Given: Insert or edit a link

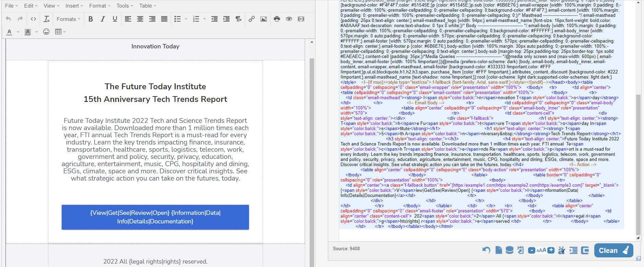Looking at the screenshot, I should tap(251, 19).
